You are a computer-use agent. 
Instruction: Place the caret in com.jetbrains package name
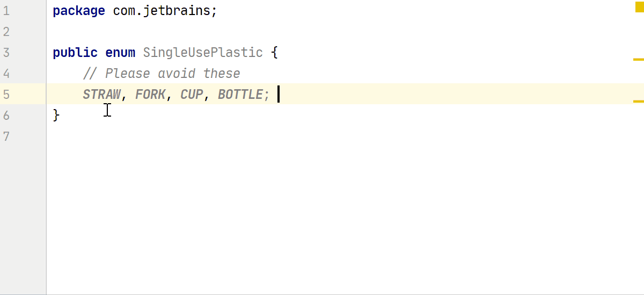[162, 11]
